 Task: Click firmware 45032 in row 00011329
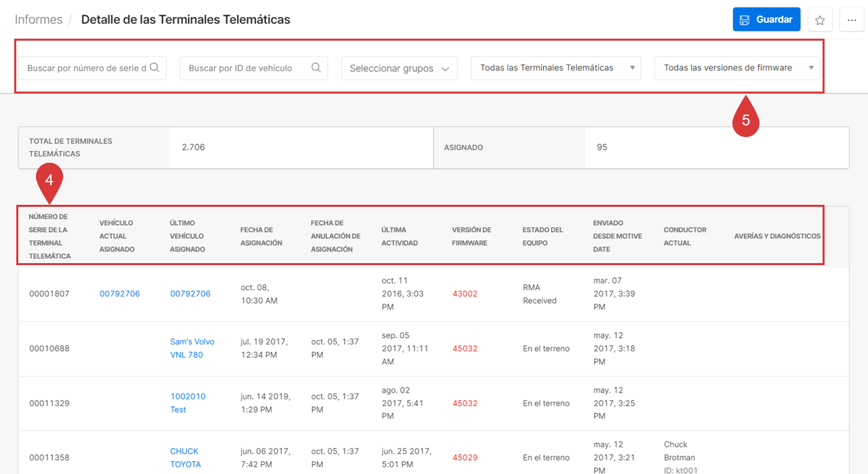465,403
